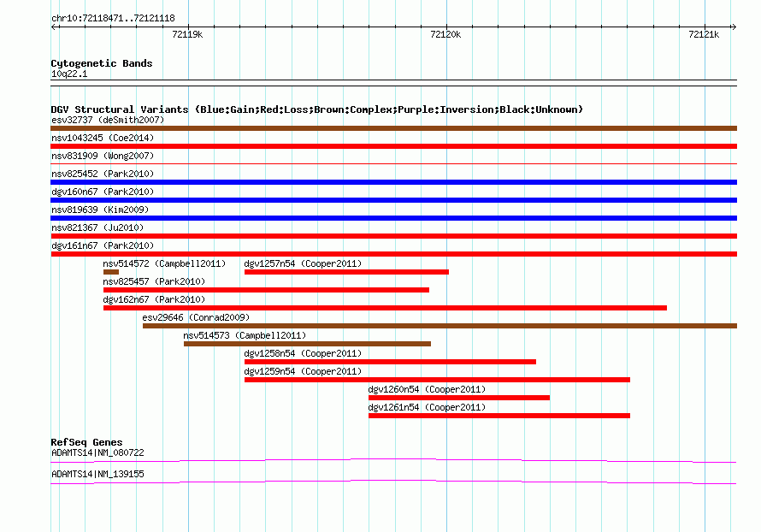Viewport: 761px width, 532px height.
Task: Select the 10q22.1 band label
Action: pos(69,74)
